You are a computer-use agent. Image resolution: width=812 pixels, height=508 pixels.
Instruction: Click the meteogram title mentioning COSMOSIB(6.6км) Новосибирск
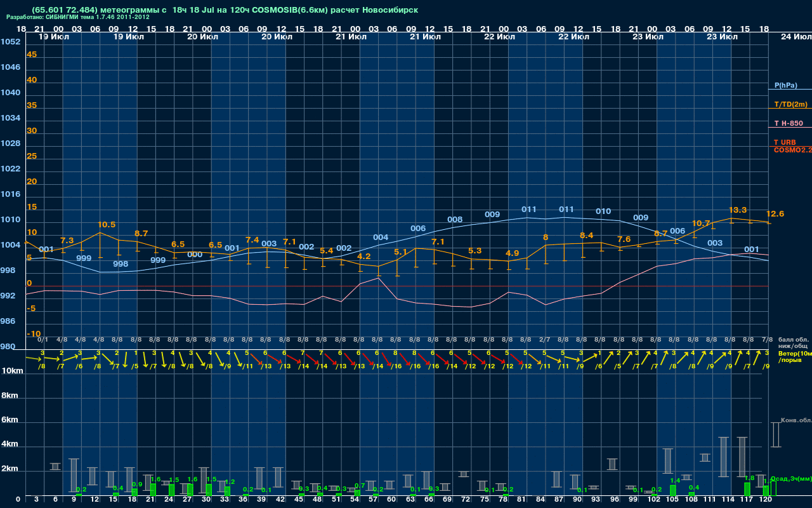(225, 10)
